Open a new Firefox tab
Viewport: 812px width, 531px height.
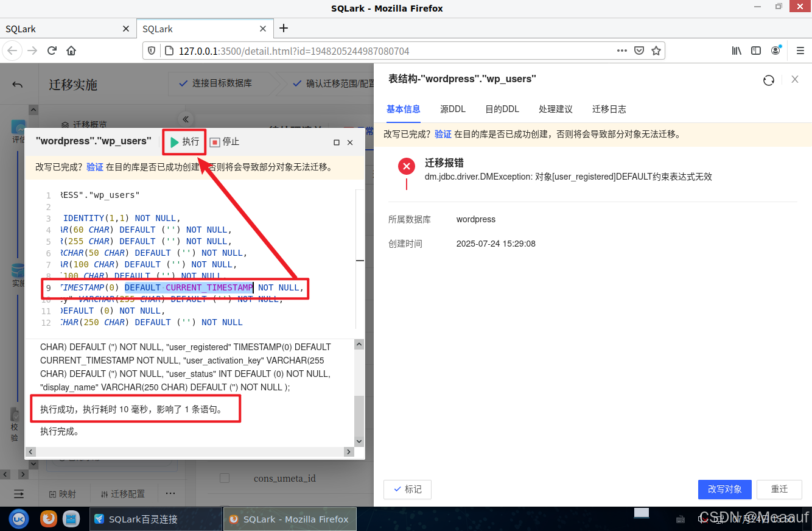pyautogui.click(x=284, y=28)
